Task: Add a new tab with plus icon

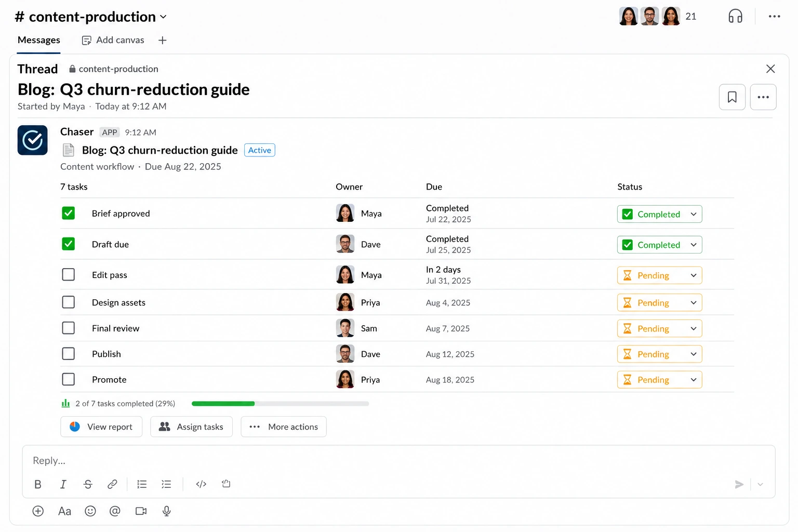Action: (162, 41)
